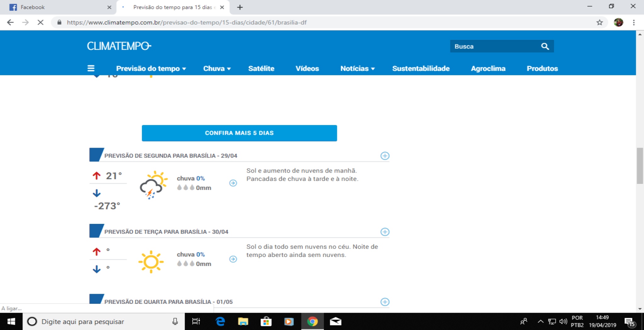Screen dimensions: 644x330
Task: Expand the 29/04 forecast plus icon
Action: point(385,156)
